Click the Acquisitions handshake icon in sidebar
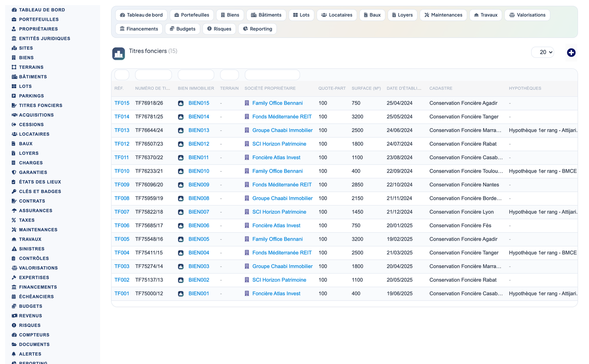Image resolution: width=589 pixels, height=364 pixels. tap(14, 115)
